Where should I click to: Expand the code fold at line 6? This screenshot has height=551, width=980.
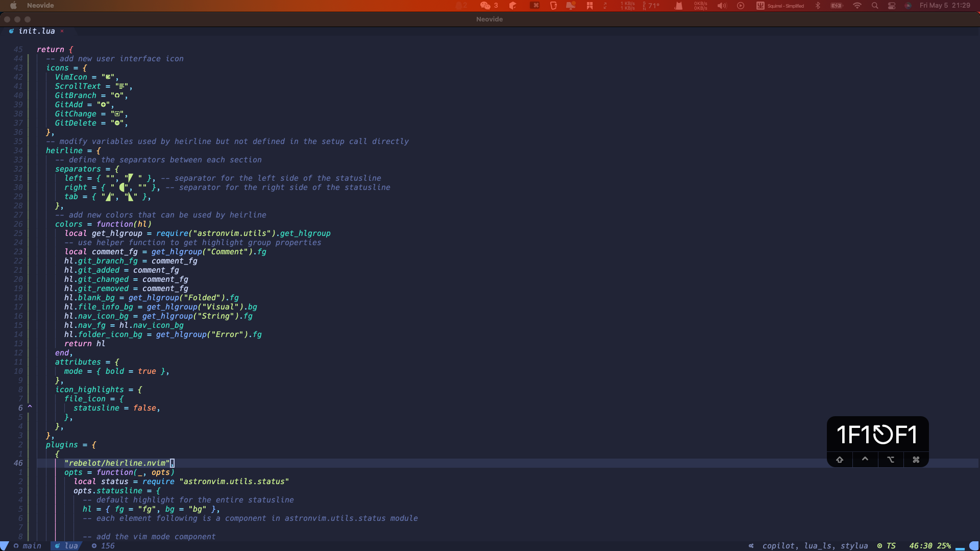[x=29, y=406]
